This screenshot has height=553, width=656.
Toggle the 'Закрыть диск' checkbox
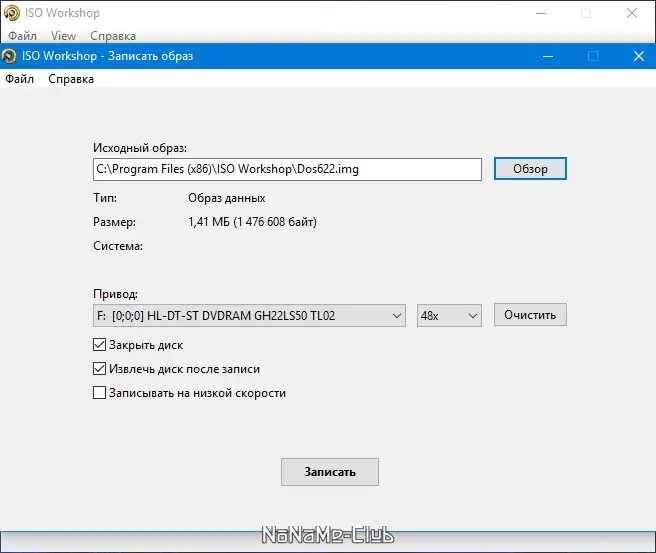coord(99,345)
